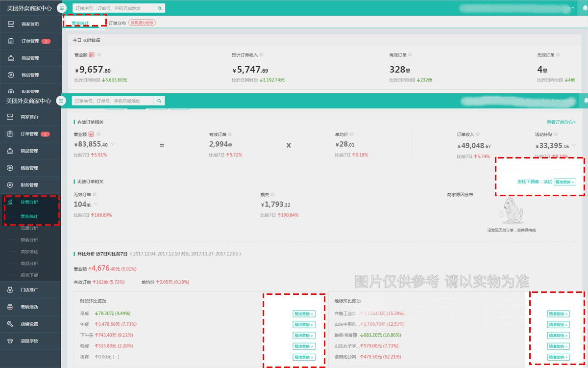Focus the order search field in top header
This screenshot has height=368, width=588.
pos(113,8)
